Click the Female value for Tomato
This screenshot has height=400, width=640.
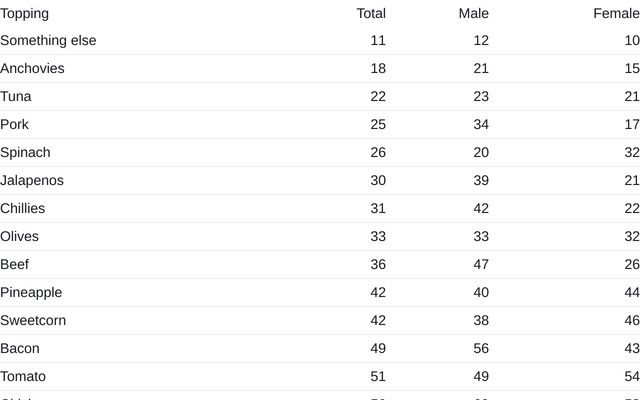pyautogui.click(x=631, y=377)
